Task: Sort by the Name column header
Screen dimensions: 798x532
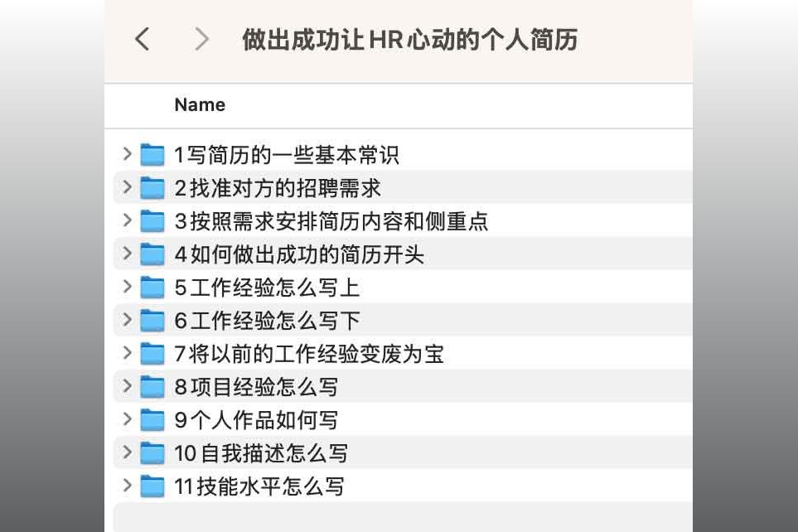Action: (x=200, y=105)
